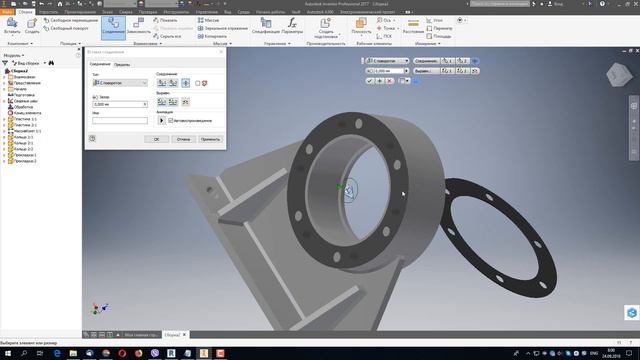Image resolution: width=640 pixels, height=360 pixels.
Task: Open the Модель browser dropdown
Action: pyautogui.click(x=13, y=55)
